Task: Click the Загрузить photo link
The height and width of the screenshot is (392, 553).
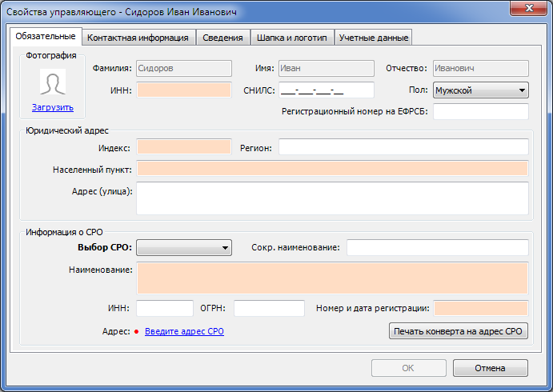Action: [53, 106]
